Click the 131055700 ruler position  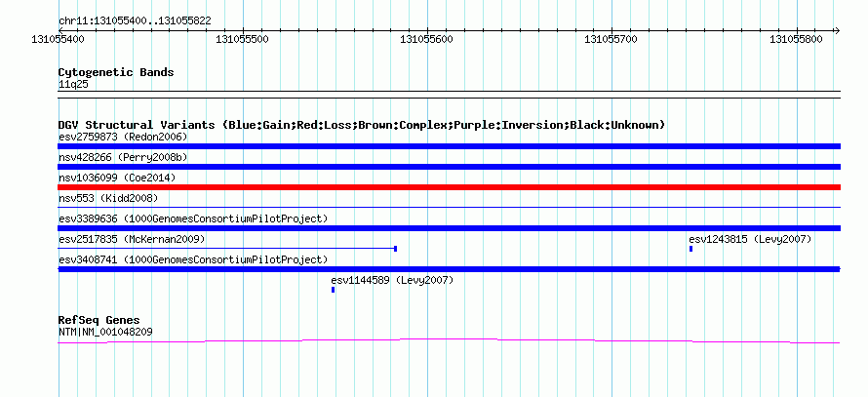(612, 39)
